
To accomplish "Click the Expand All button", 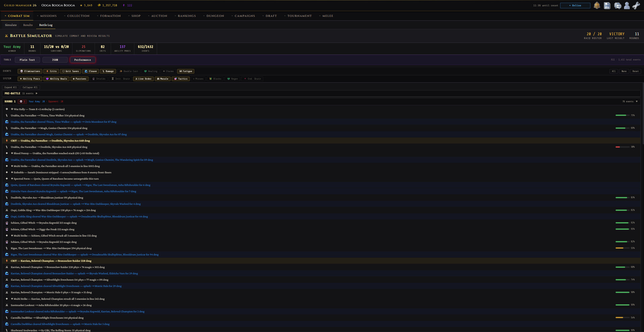I will tap(11, 87).
